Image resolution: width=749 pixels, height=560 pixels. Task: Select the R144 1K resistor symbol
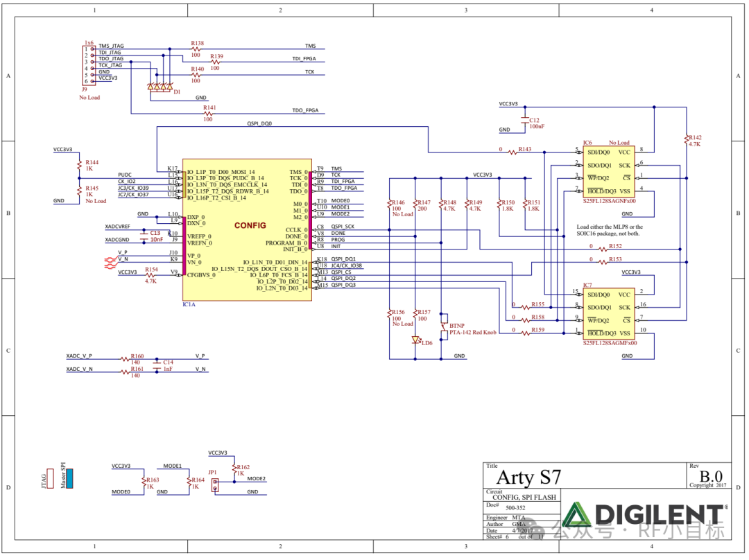point(79,165)
